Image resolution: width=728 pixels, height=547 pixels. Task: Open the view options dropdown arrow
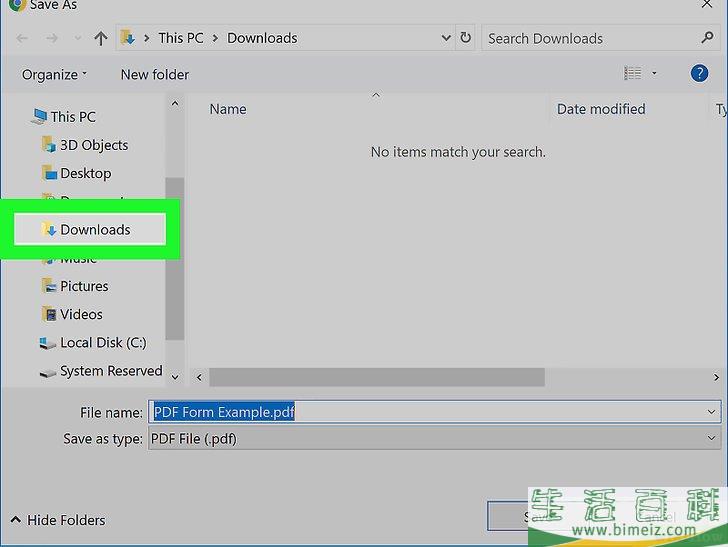coord(655,73)
